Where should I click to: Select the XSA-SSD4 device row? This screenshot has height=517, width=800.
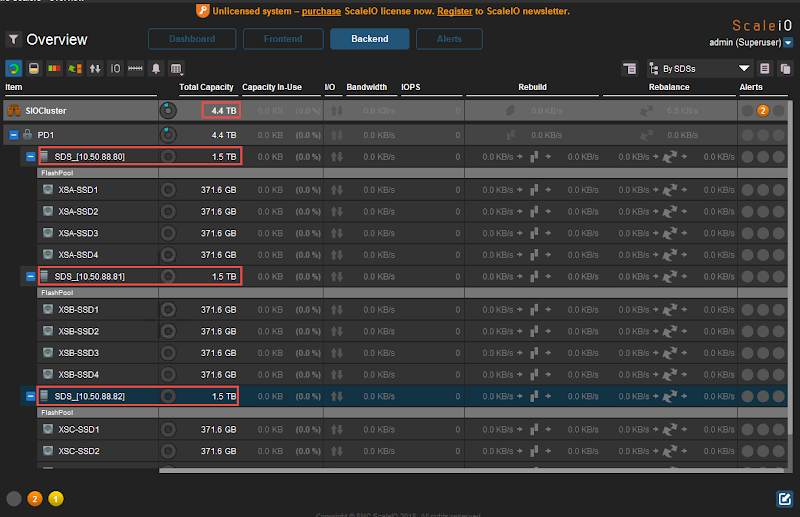412,255
